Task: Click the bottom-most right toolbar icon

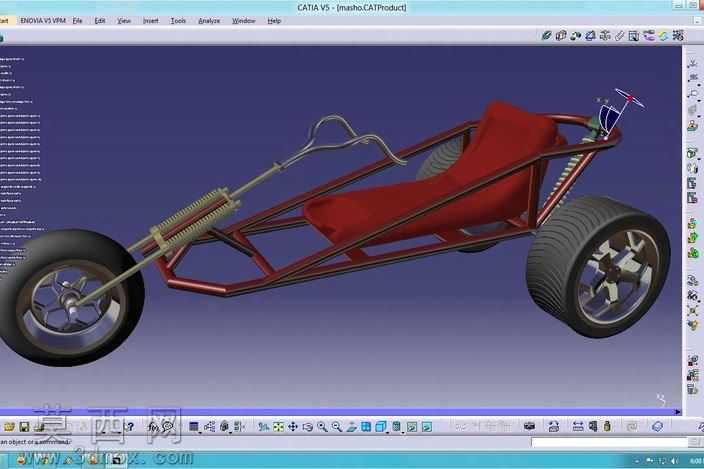Action: [x=693, y=390]
